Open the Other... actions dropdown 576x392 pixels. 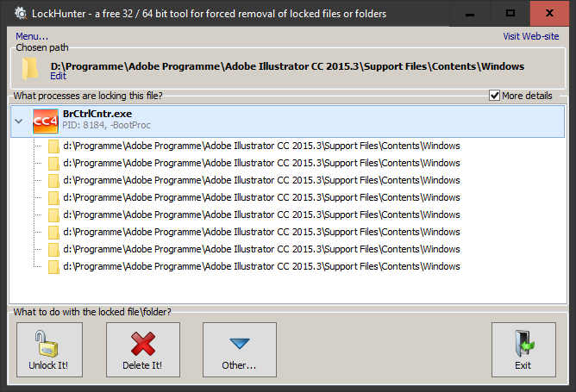pyautogui.click(x=240, y=350)
